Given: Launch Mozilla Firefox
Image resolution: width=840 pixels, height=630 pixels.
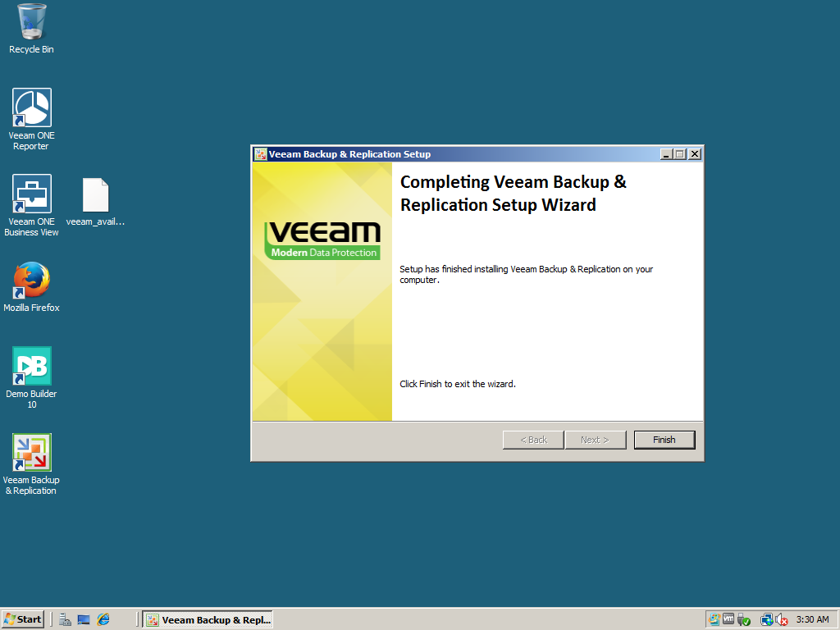Looking at the screenshot, I should pos(31,279).
